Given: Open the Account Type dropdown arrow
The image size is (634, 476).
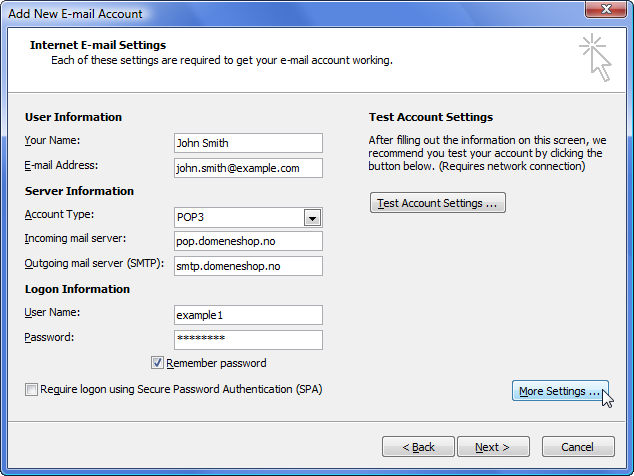Looking at the screenshot, I should pyautogui.click(x=312, y=218).
